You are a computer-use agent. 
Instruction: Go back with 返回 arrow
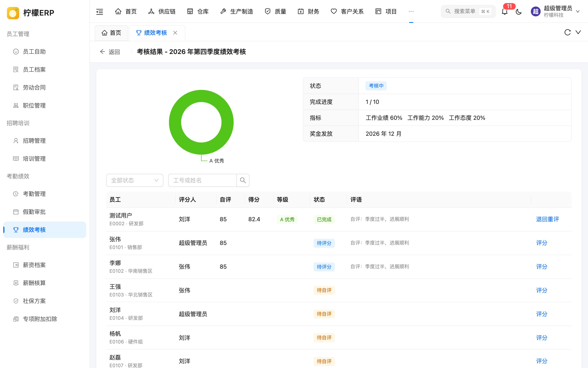pos(110,52)
